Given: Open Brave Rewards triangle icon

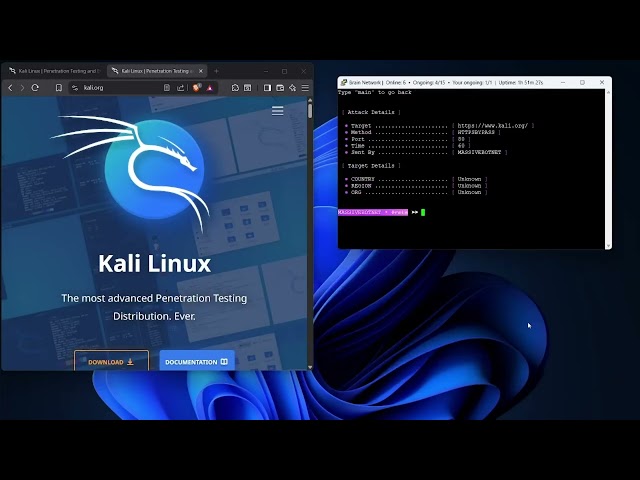Looking at the screenshot, I should click(x=210, y=88).
